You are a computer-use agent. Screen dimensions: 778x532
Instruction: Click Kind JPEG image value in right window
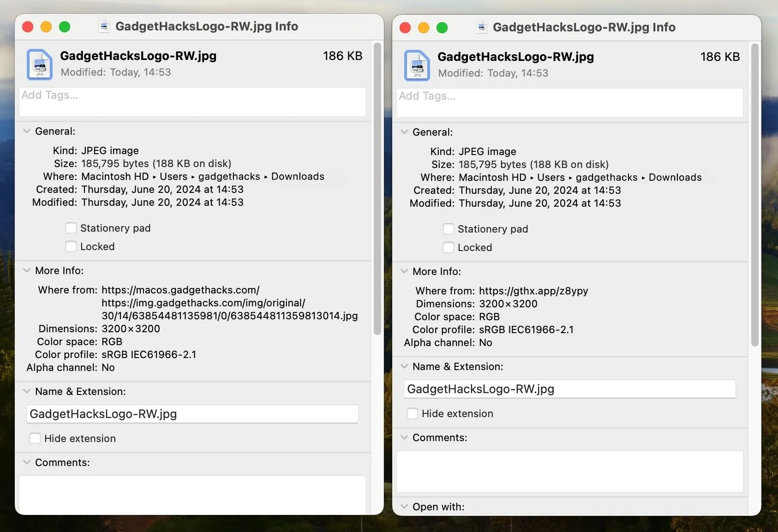487,151
